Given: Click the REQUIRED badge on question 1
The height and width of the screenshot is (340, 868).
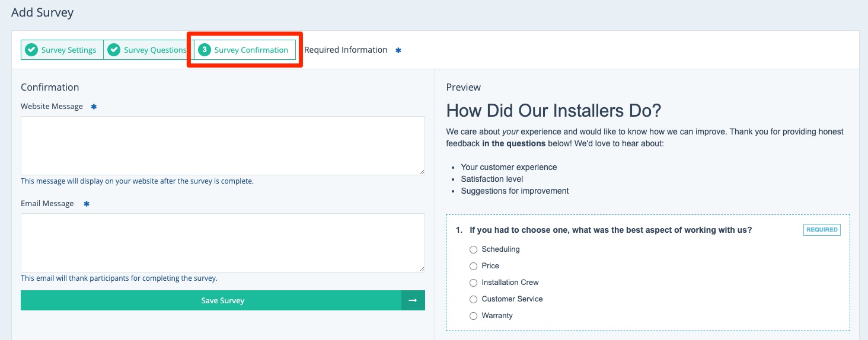Looking at the screenshot, I should point(822,230).
